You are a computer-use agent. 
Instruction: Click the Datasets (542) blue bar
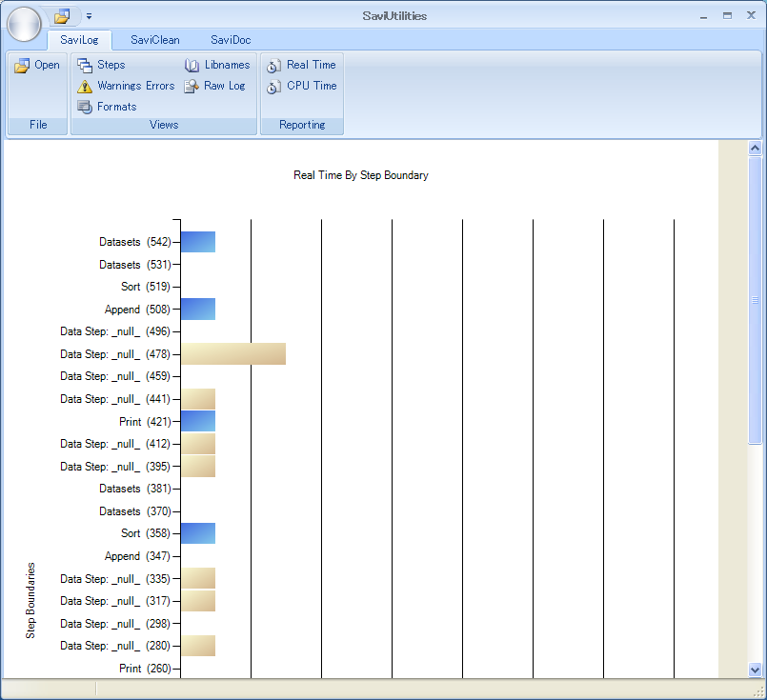[x=198, y=242]
